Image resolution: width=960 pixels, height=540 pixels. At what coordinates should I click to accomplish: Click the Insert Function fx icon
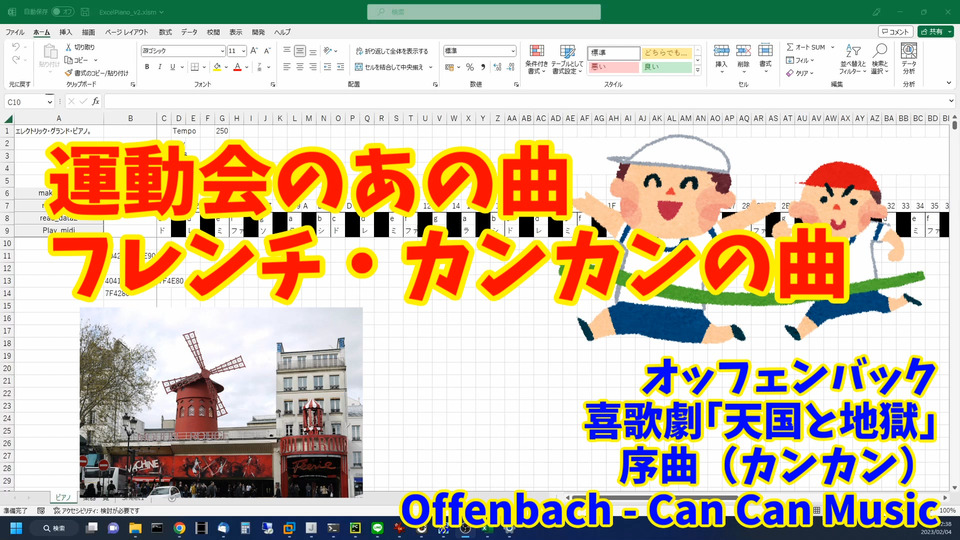pos(96,102)
